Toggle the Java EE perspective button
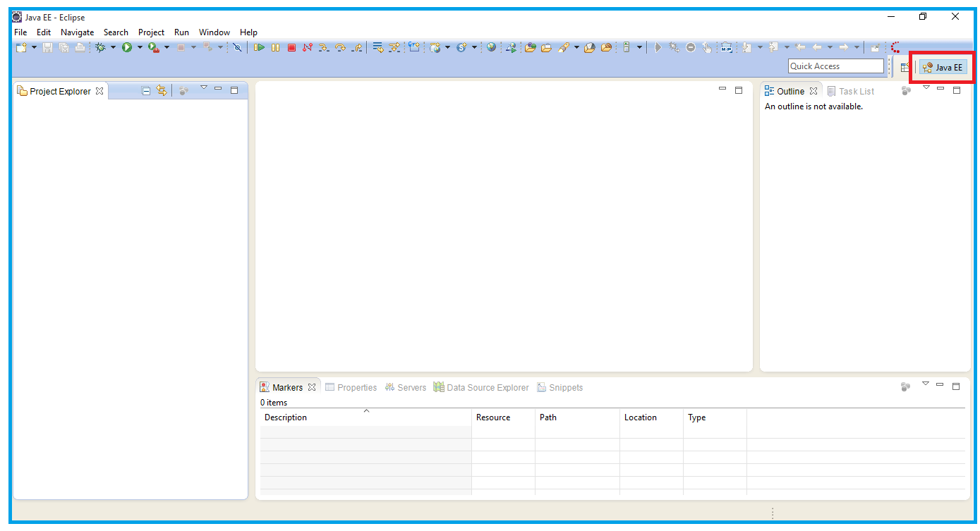Screen dimensions: 980x531 point(943,67)
